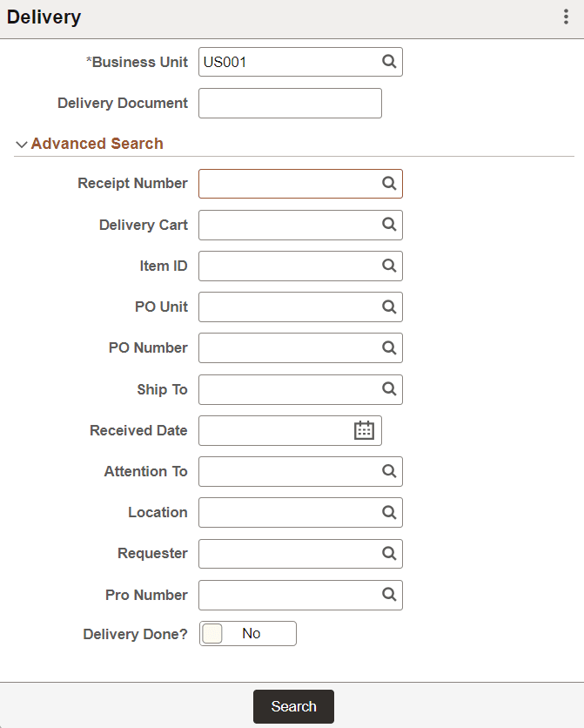
Task: Click inside the Delivery Document field
Action: (x=287, y=103)
